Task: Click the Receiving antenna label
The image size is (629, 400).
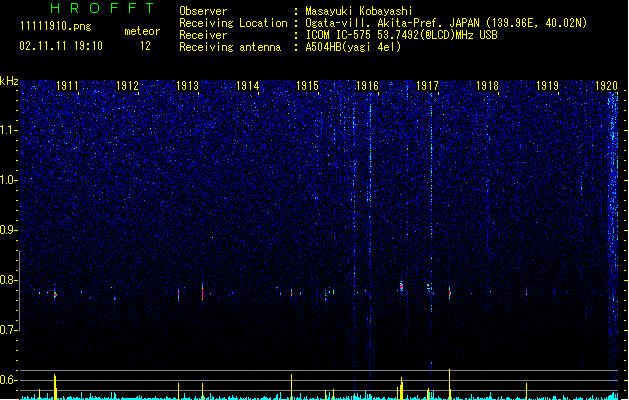Action: pyautogui.click(x=230, y=47)
